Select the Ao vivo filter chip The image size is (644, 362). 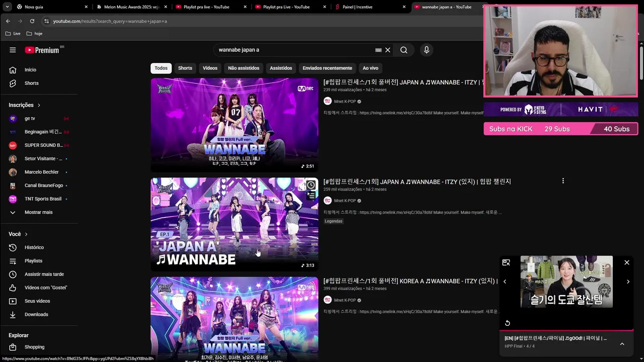pyautogui.click(x=370, y=68)
